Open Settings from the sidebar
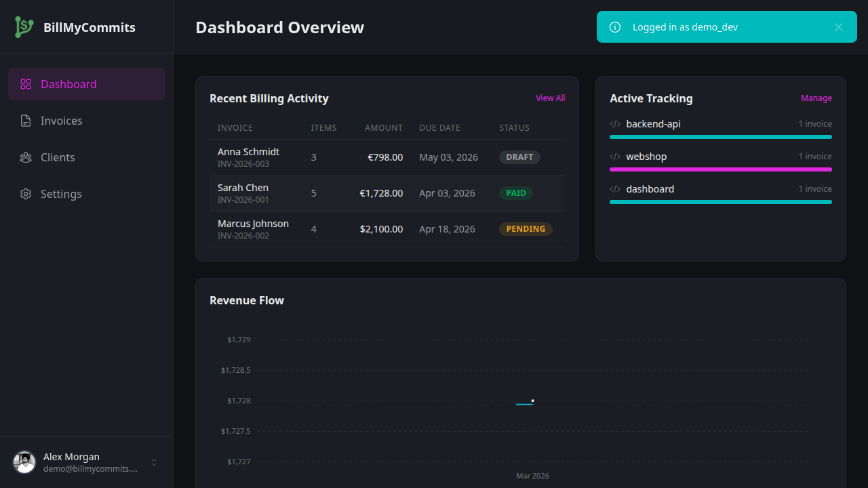This screenshot has height=488, width=868. click(x=87, y=194)
